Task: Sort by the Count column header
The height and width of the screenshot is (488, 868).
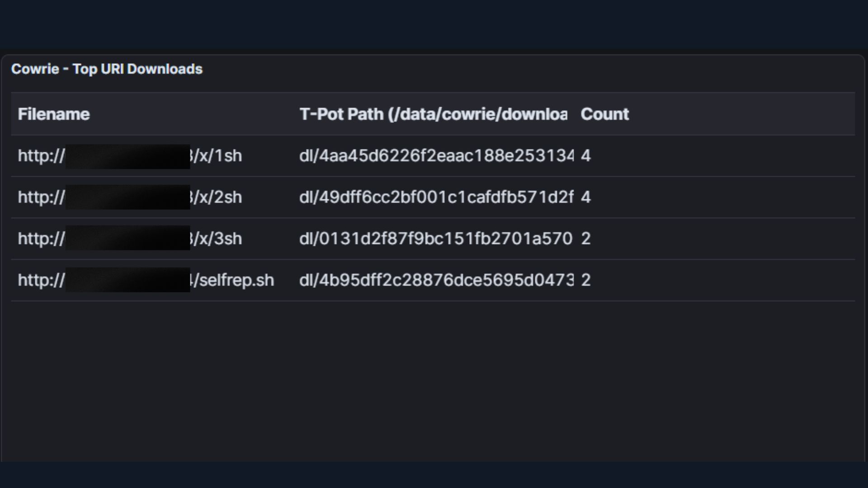Action: pos(604,114)
